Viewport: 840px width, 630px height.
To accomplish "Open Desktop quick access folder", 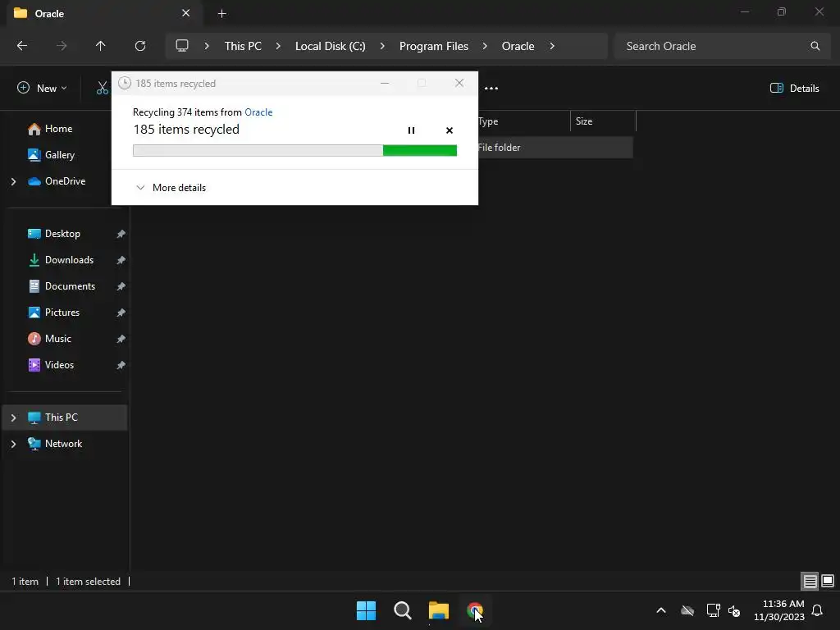I will pyautogui.click(x=62, y=234).
